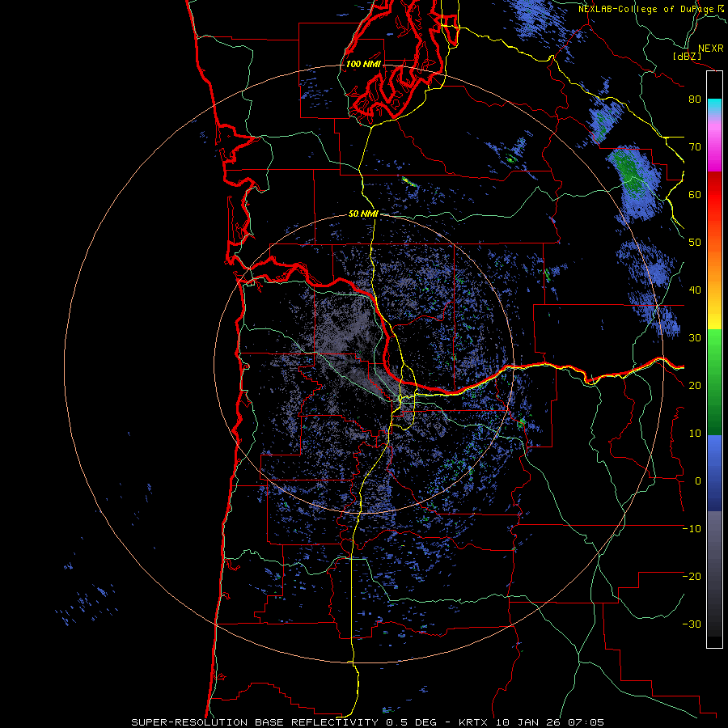The image size is (728, 728).
Task: Click the "50 NMI" range ring label
Action: click(363, 214)
